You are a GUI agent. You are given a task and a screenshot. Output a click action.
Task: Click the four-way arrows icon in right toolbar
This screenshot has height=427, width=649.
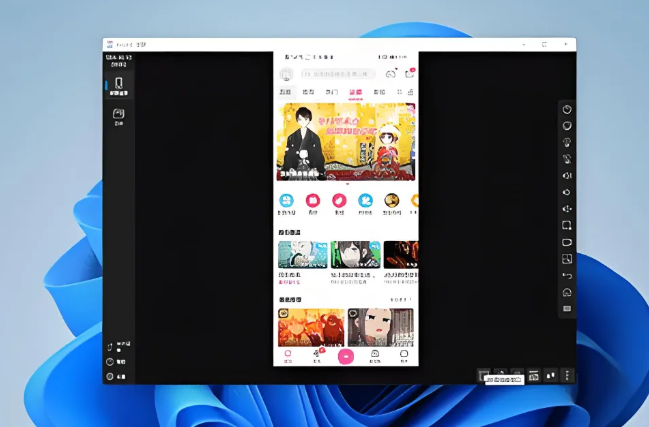(567, 209)
